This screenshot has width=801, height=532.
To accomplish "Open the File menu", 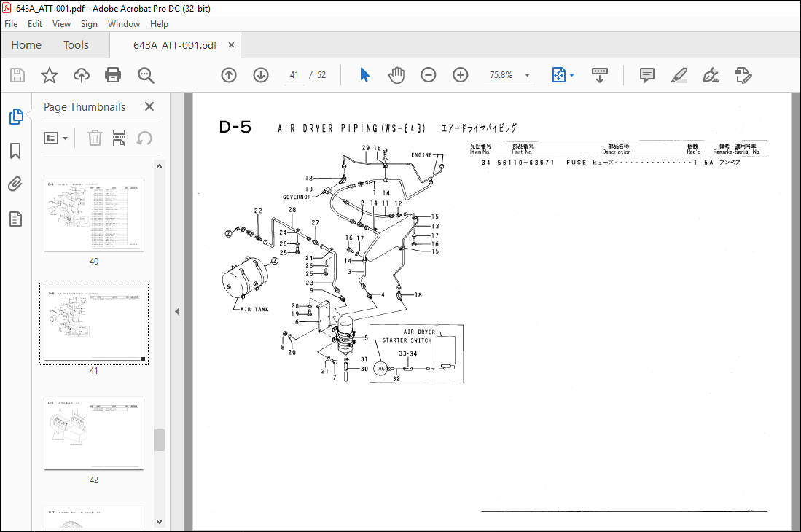I will (11, 24).
